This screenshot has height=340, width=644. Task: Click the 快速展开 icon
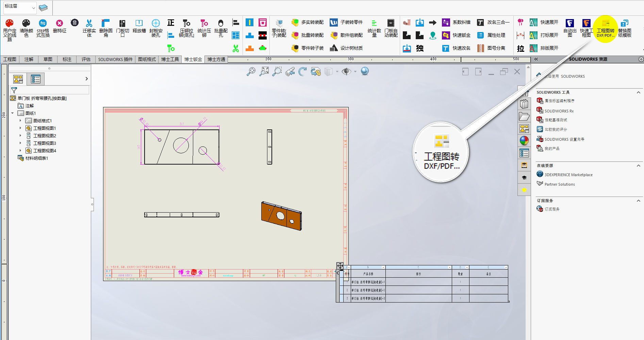click(533, 22)
